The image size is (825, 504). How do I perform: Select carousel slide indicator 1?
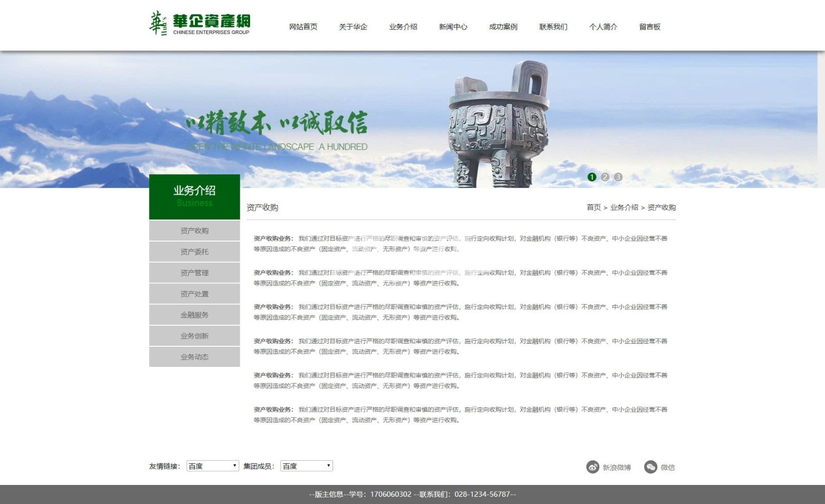(591, 177)
